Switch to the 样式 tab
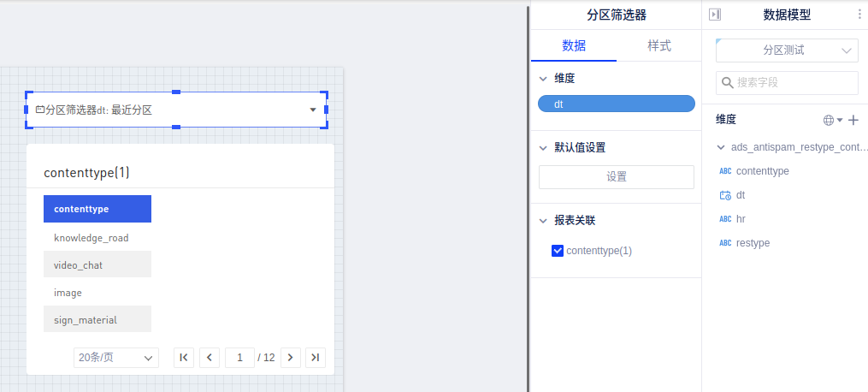This screenshot has height=392, width=868. click(658, 46)
